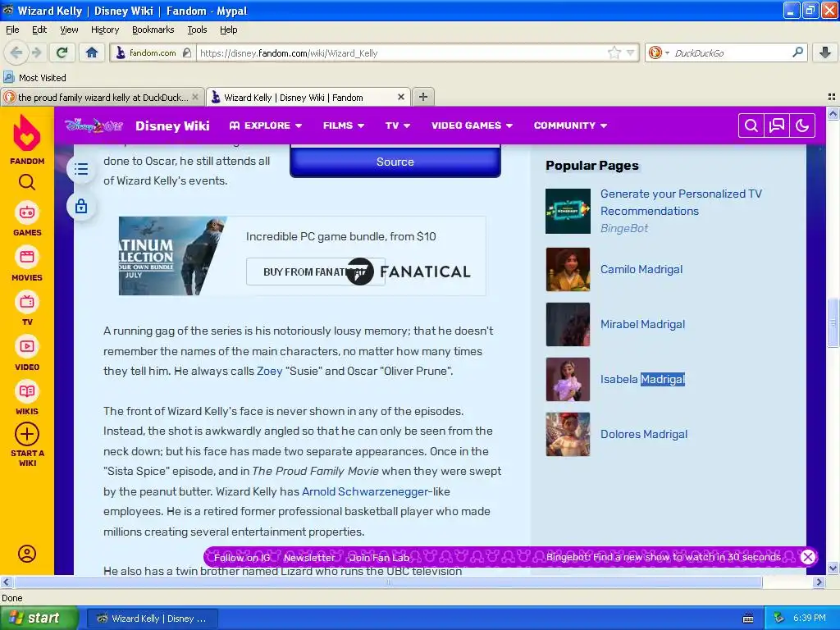Click the Join Fan Lab link
The image size is (840, 630).
tap(379, 558)
